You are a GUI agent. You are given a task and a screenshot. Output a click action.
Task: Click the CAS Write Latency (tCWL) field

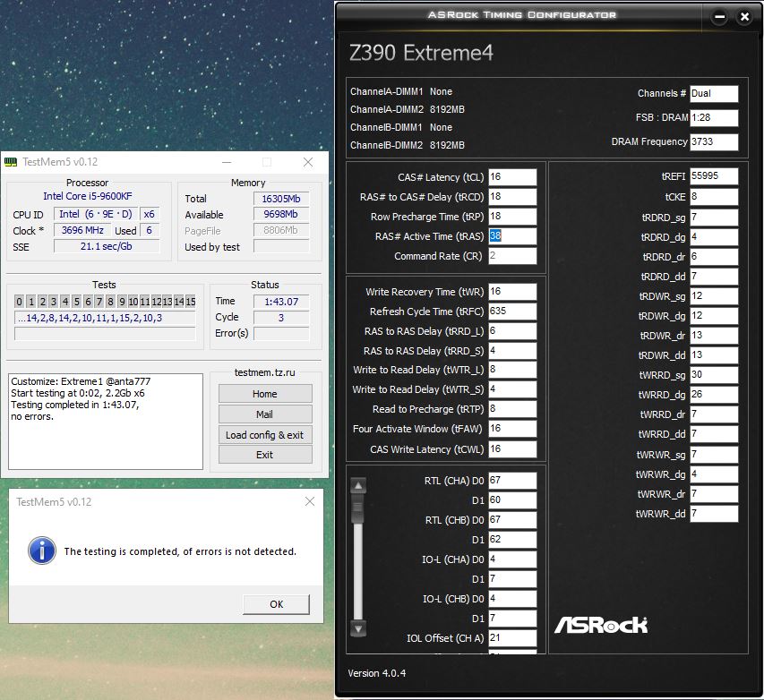tap(512, 449)
